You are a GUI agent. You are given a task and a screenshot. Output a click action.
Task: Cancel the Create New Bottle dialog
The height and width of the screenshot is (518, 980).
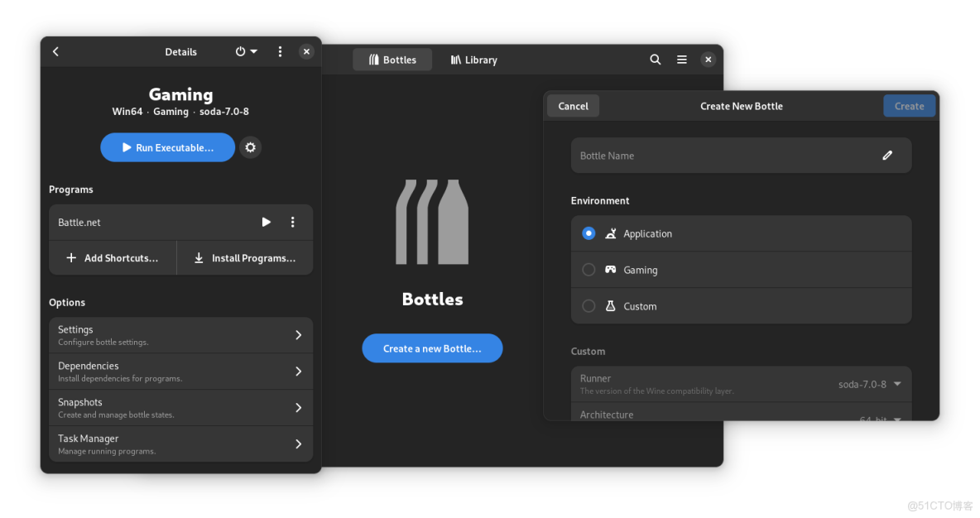point(573,106)
